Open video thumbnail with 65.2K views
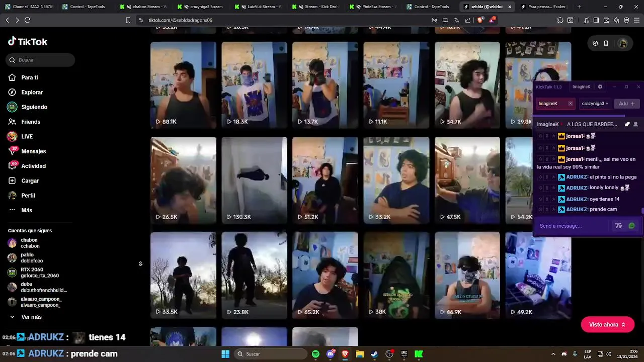The width and height of the screenshot is (644, 362). point(325,276)
